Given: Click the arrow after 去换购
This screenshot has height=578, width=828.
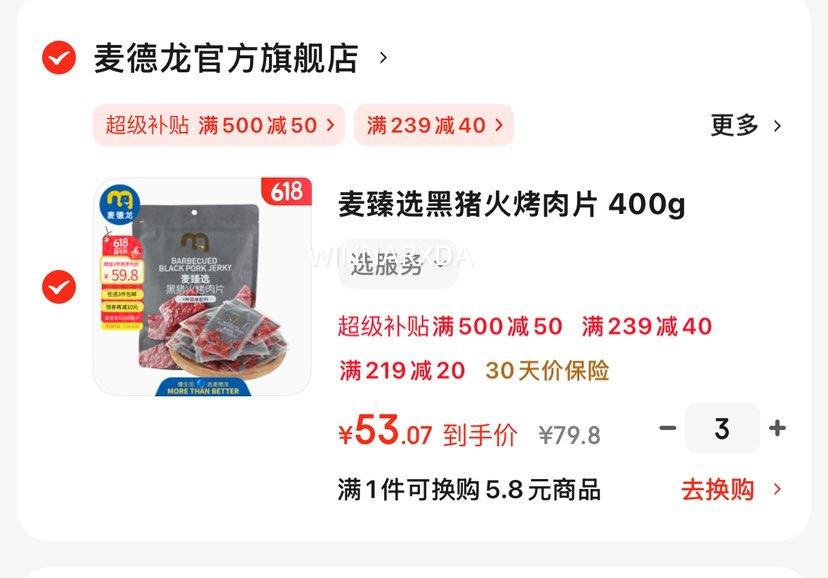Looking at the screenshot, I should [777, 489].
